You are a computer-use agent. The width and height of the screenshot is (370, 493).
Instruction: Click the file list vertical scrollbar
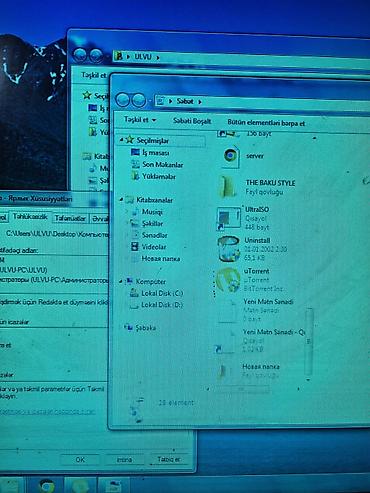(x=309, y=341)
